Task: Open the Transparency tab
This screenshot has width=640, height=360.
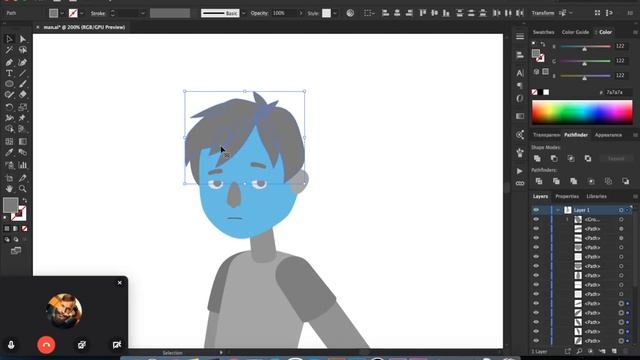Action: [546, 135]
